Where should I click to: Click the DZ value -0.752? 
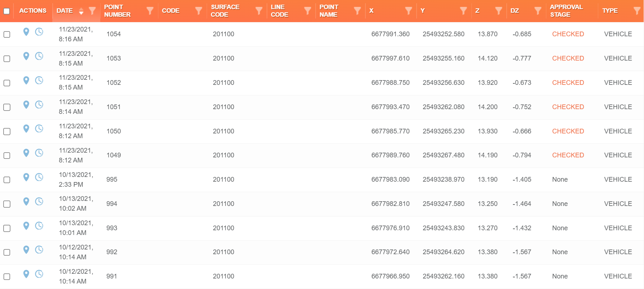[522, 107]
